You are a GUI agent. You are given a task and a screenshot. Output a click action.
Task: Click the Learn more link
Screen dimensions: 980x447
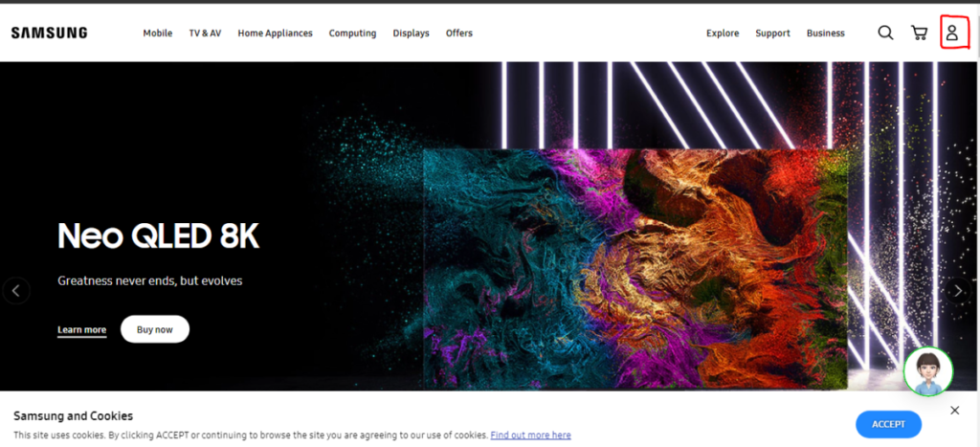[82, 330]
